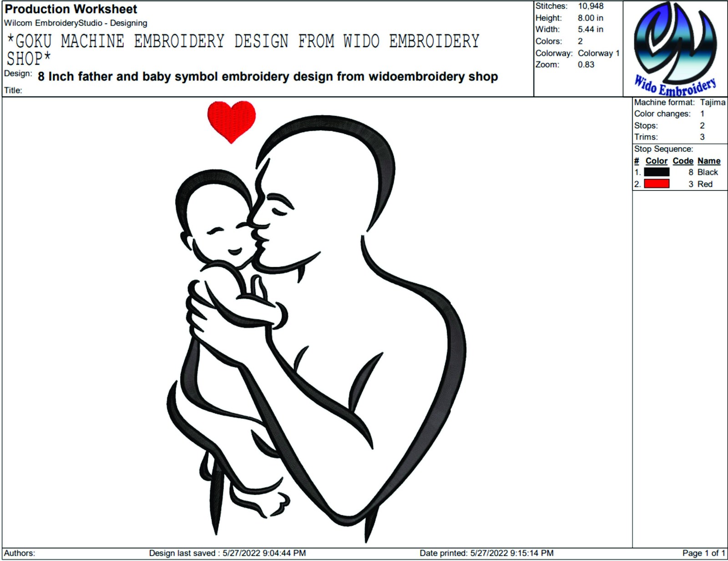Screen dimensions: 728x561
Task: Click the 'Color' column header
Action: pyautogui.click(x=657, y=161)
